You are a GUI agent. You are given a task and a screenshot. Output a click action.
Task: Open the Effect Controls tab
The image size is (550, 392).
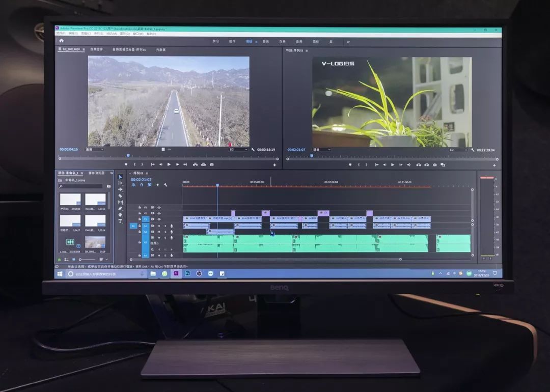click(x=97, y=50)
